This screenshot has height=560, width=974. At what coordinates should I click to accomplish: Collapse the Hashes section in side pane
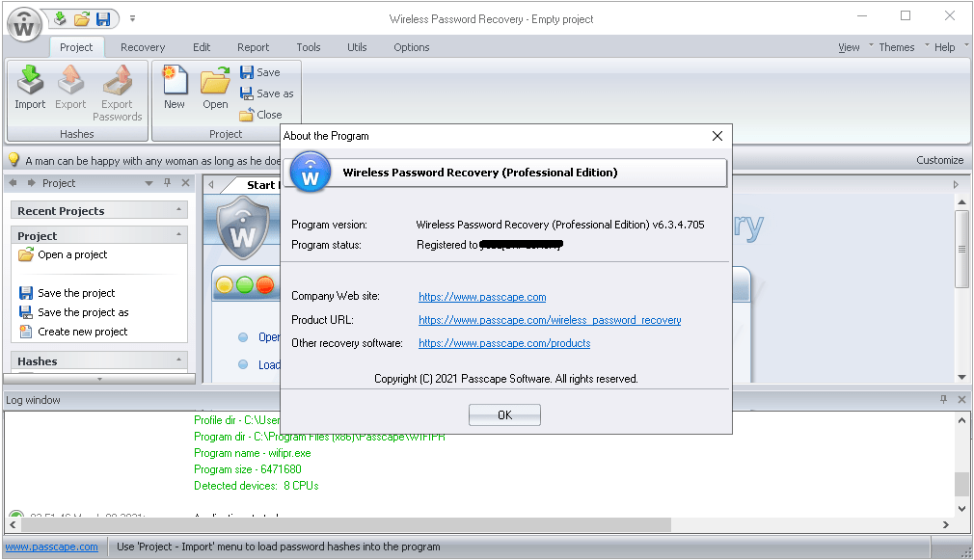179,360
